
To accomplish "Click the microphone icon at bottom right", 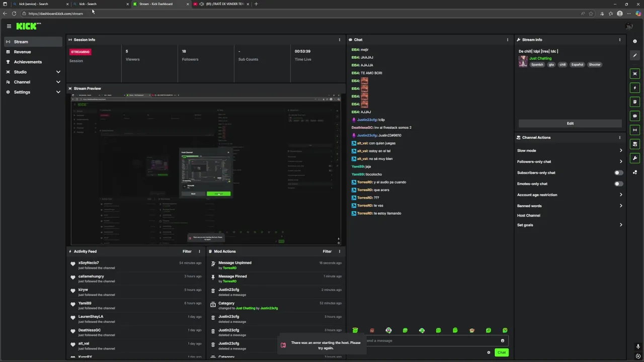I will (x=638, y=346).
